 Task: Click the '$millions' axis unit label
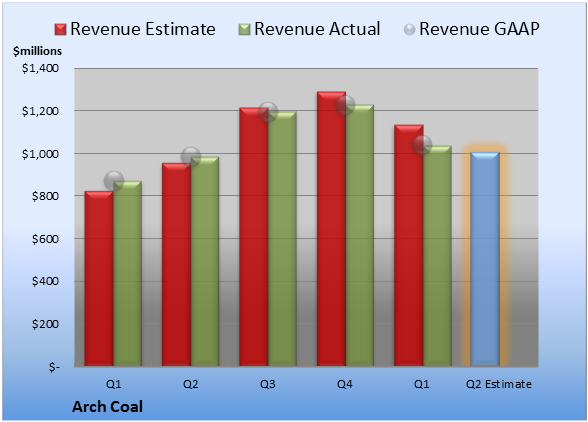[x=37, y=51]
